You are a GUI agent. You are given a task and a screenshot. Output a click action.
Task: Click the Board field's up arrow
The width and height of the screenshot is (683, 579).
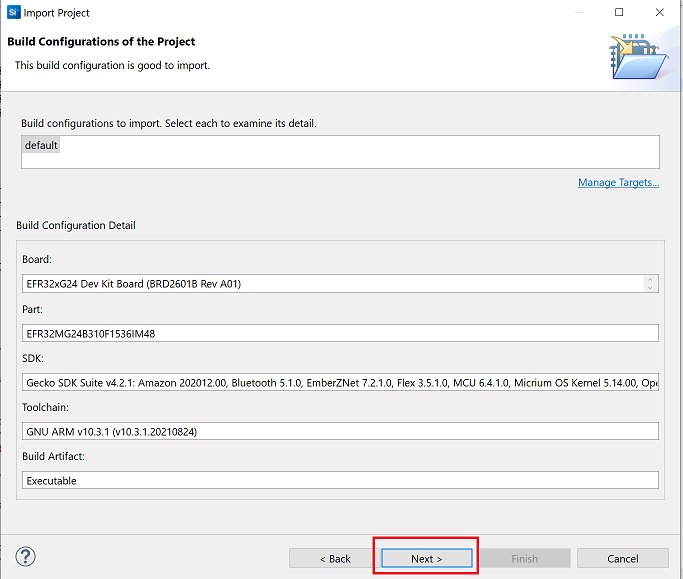click(651, 279)
